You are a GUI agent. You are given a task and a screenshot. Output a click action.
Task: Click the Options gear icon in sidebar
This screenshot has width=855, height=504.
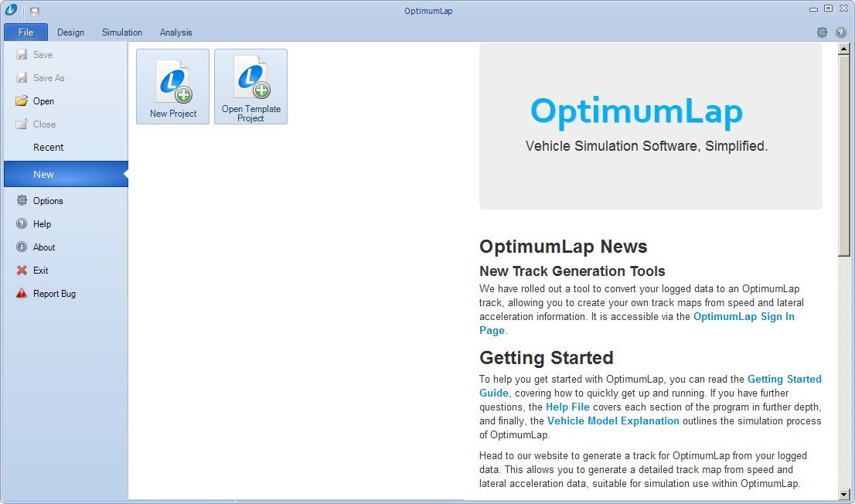(22, 200)
